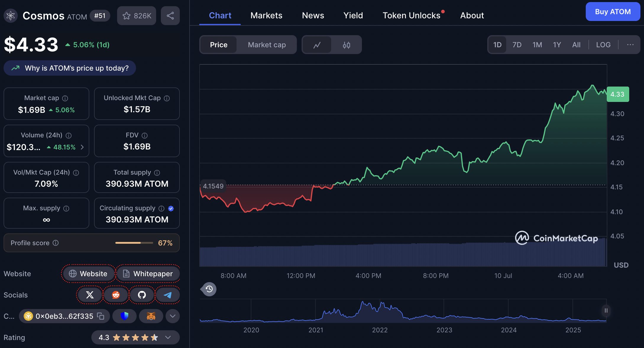This screenshot has height=348, width=644.
Task: Select the line chart view icon
Action: click(317, 45)
